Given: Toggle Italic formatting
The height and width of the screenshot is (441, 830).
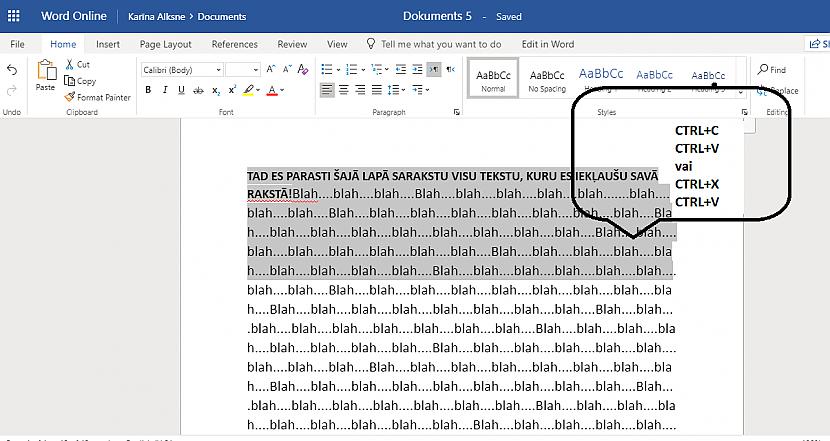Looking at the screenshot, I should click(165, 91).
